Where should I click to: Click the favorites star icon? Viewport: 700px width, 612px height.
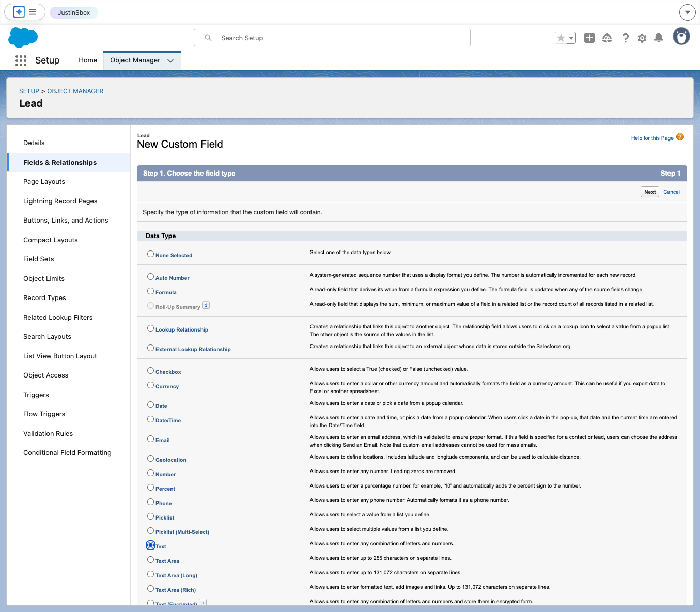point(561,38)
